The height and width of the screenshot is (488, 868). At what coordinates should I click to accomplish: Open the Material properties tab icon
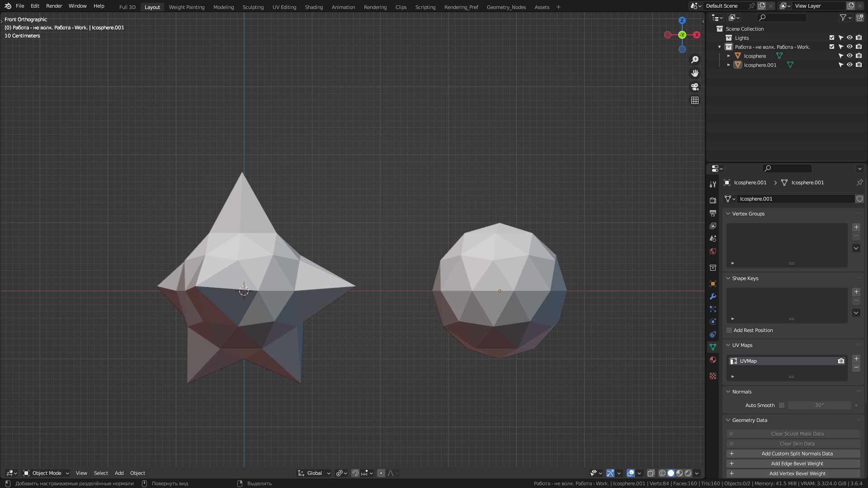(713, 360)
